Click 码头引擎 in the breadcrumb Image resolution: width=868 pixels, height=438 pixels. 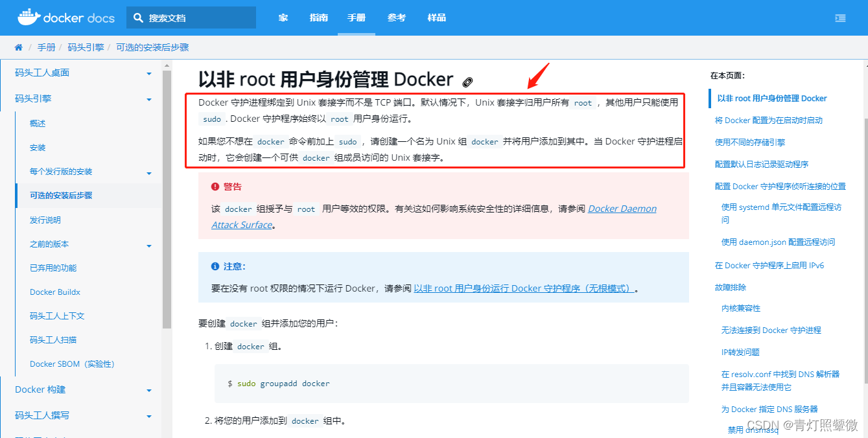[x=86, y=47]
